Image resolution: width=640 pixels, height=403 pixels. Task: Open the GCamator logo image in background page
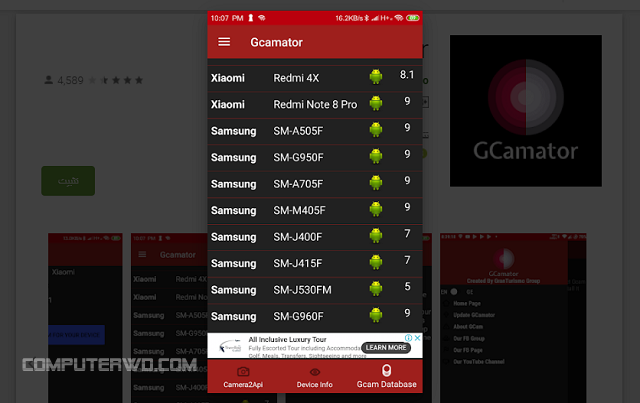[526, 111]
